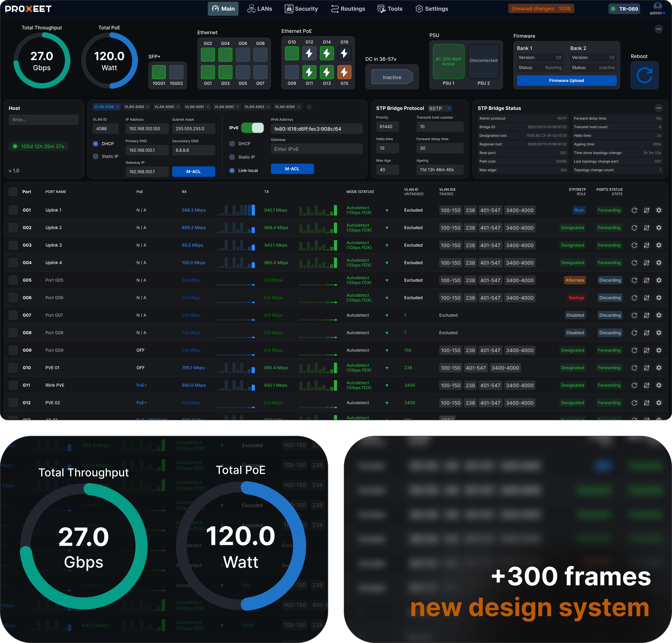Check the checkbox for port G02
Image resolution: width=672 pixels, height=643 pixels.
point(13,228)
